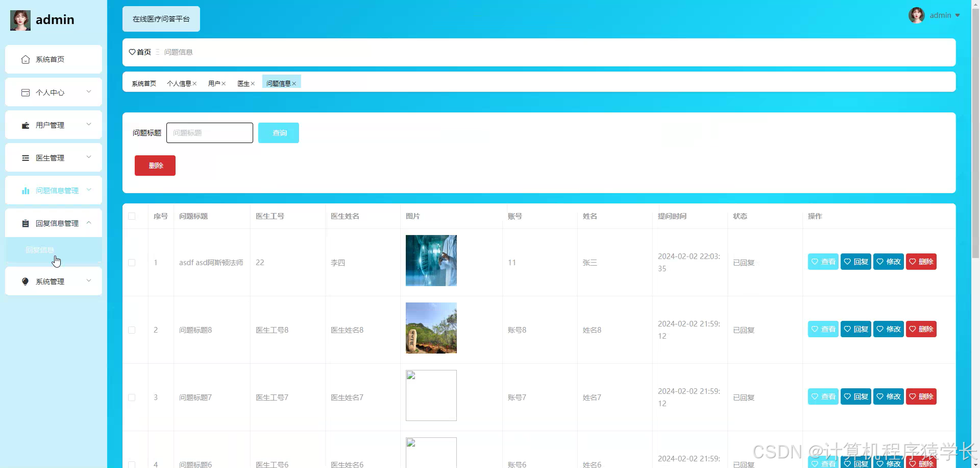
Task: Click row 1 已回复 status
Action: pyautogui.click(x=744, y=263)
